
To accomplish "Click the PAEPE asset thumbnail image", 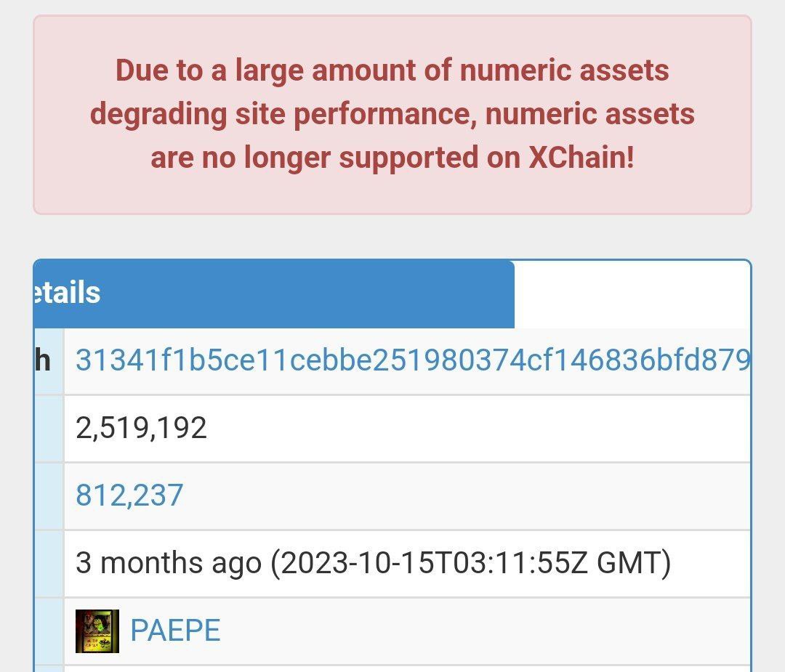I will click(97, 631).
